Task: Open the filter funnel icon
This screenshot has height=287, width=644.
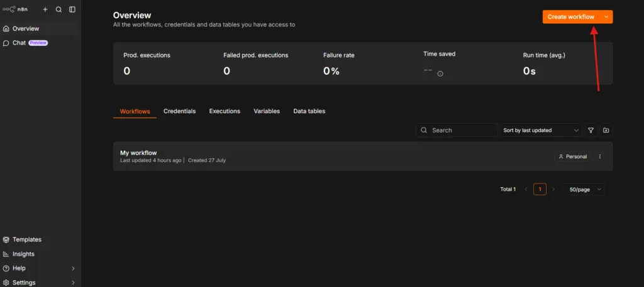Action: 591,131
